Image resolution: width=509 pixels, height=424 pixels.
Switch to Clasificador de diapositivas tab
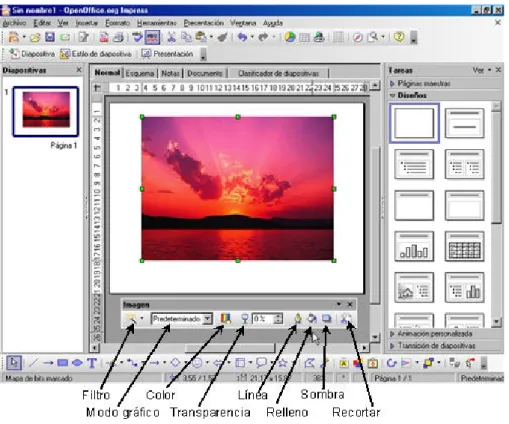coord(279,73)
